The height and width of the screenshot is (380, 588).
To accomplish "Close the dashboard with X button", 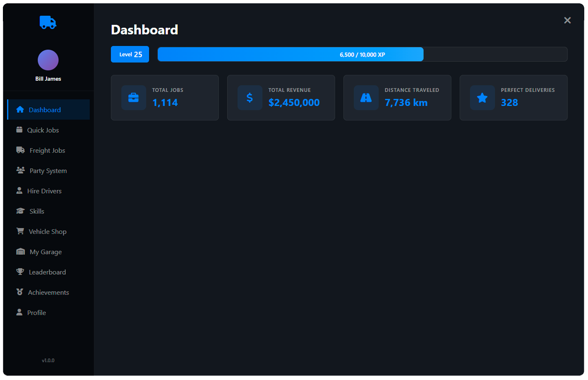I will (x=567, y=20).
